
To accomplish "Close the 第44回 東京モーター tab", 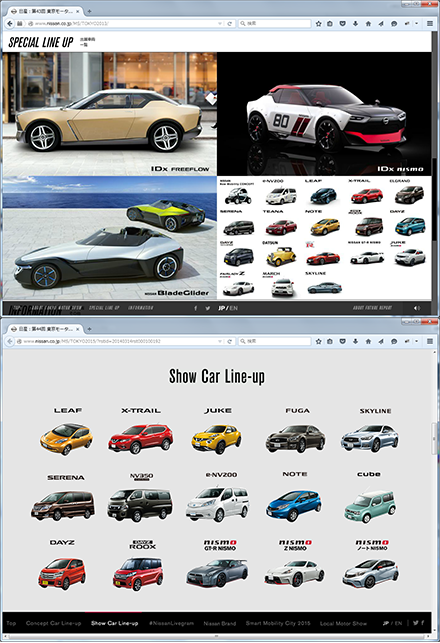I will [x=78, y=329].
